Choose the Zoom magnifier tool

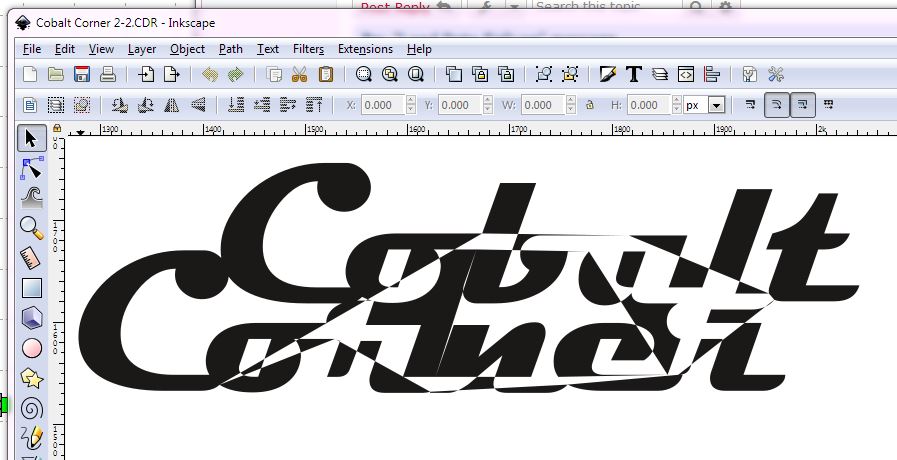(x=32, y=227)
